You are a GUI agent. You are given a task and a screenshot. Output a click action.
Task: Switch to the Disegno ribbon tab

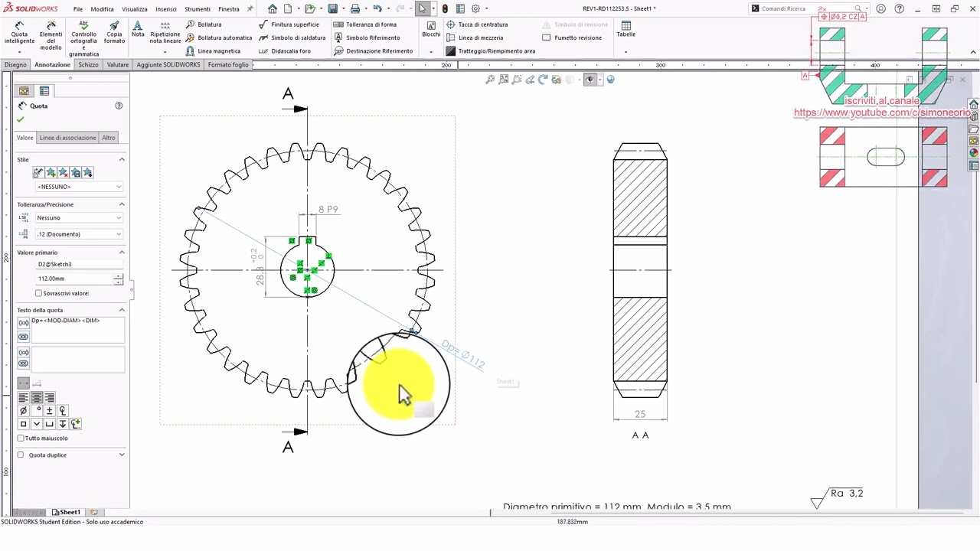[x=15, y=65]
